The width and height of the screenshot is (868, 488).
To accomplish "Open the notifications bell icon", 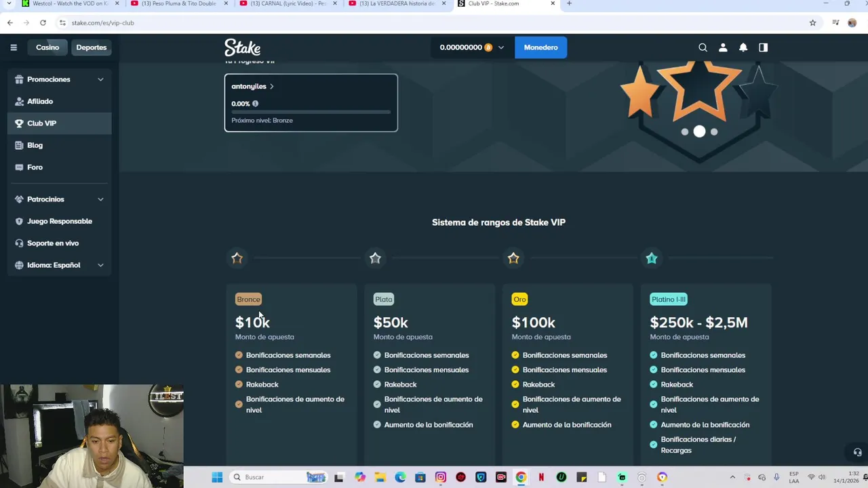I will click(743, 47).
